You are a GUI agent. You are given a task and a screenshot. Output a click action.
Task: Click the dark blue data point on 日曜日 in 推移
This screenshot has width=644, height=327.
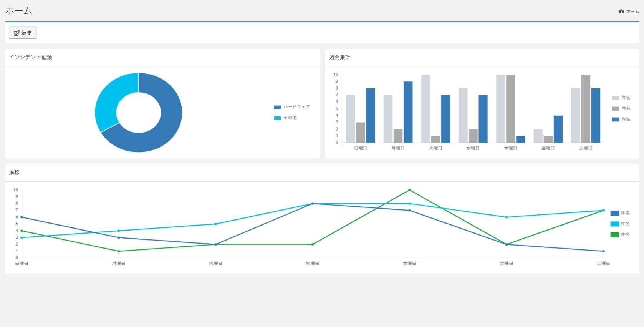(x=22, y=217)
